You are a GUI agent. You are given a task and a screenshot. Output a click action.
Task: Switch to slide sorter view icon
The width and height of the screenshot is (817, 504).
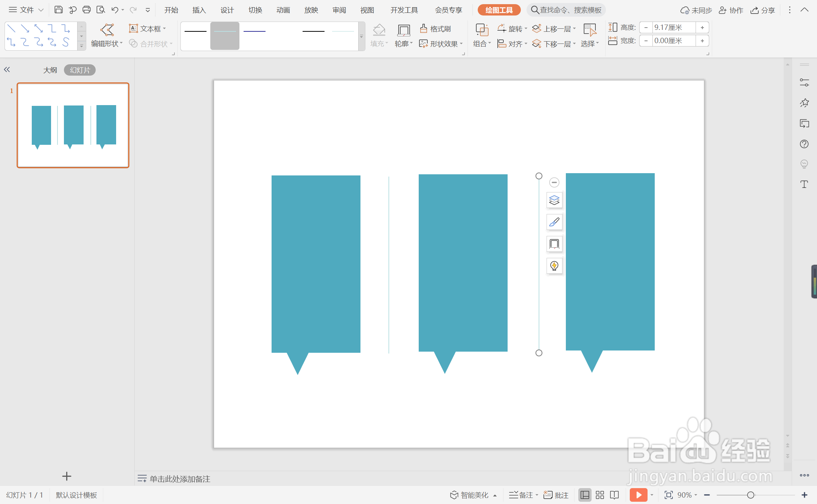tap(600, 495)
